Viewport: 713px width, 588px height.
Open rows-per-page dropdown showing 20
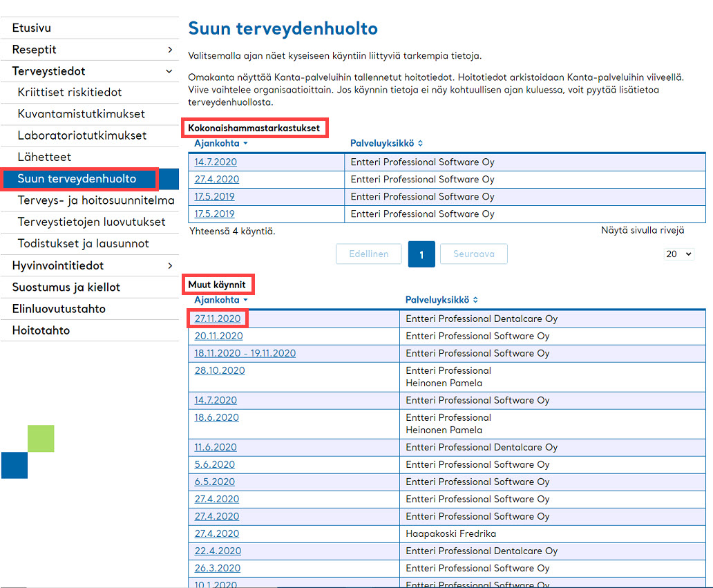(678, 254)
